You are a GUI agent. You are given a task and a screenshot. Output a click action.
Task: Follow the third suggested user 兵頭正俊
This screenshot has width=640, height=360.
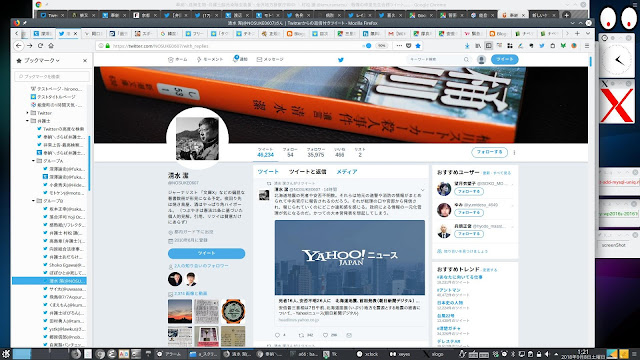click(469, 234)
